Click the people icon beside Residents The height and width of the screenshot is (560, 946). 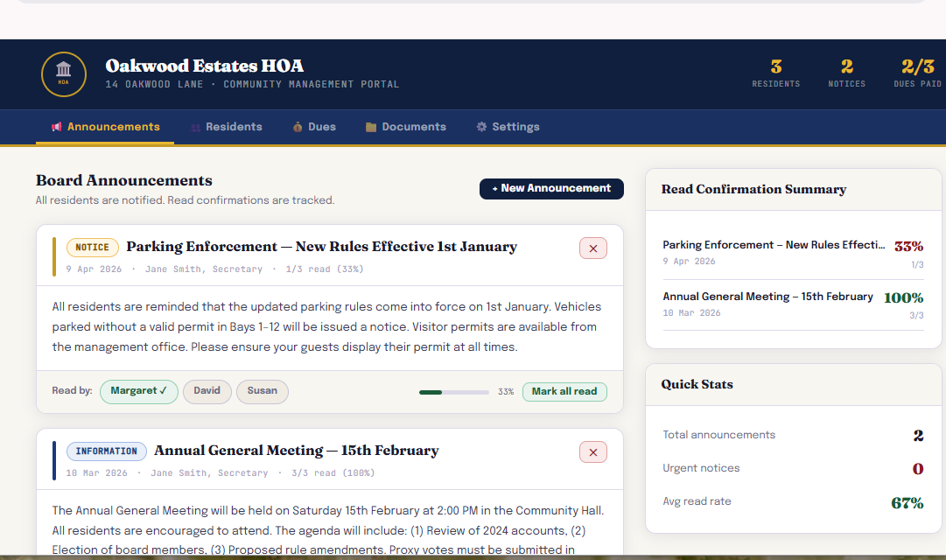coord(196,127)
